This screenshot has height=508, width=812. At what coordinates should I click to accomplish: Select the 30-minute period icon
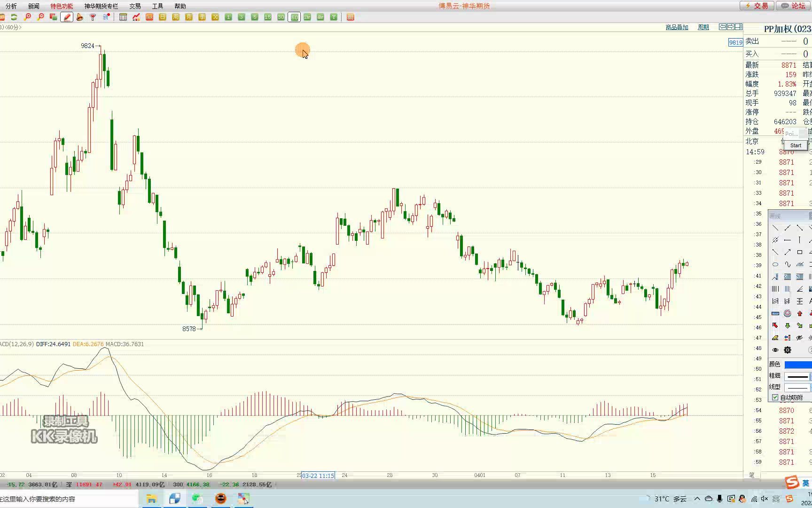coord(281,17)
